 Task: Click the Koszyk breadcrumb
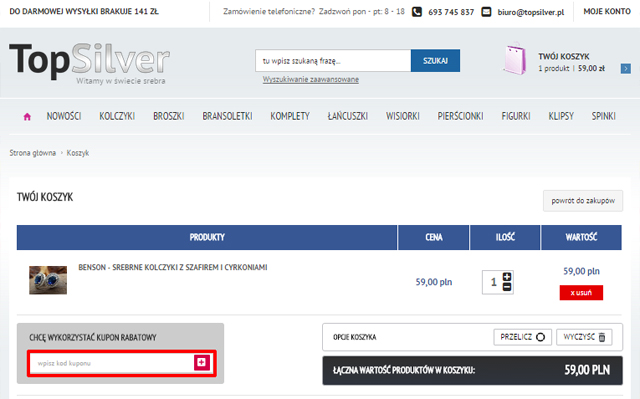pyautogui.click(x=78, y=153)
